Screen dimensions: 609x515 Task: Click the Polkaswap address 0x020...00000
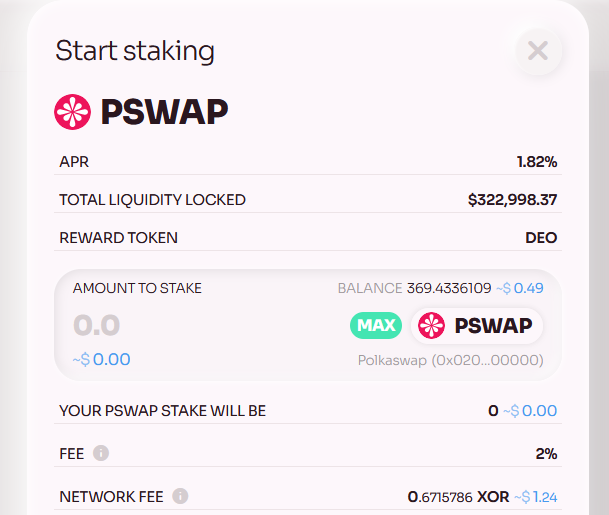click(x=451, y=360)
